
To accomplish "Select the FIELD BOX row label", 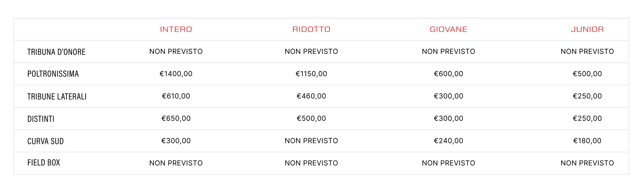I will click(x=44, y=163).
